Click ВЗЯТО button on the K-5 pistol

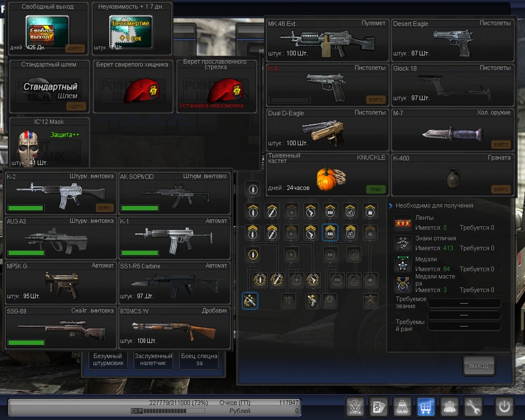[376, 100]
